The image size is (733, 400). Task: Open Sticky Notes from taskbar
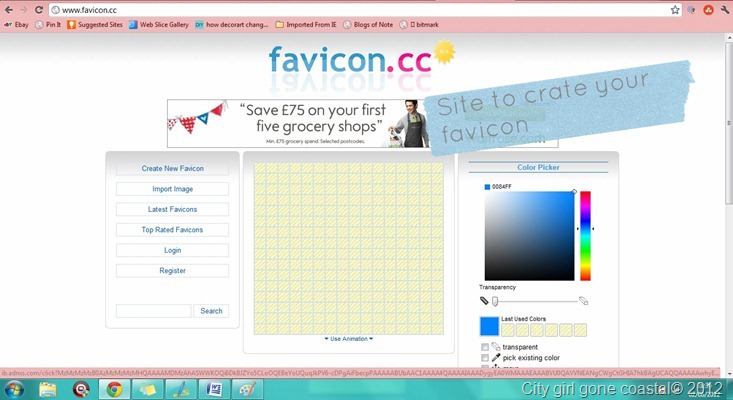pos(148,389)
